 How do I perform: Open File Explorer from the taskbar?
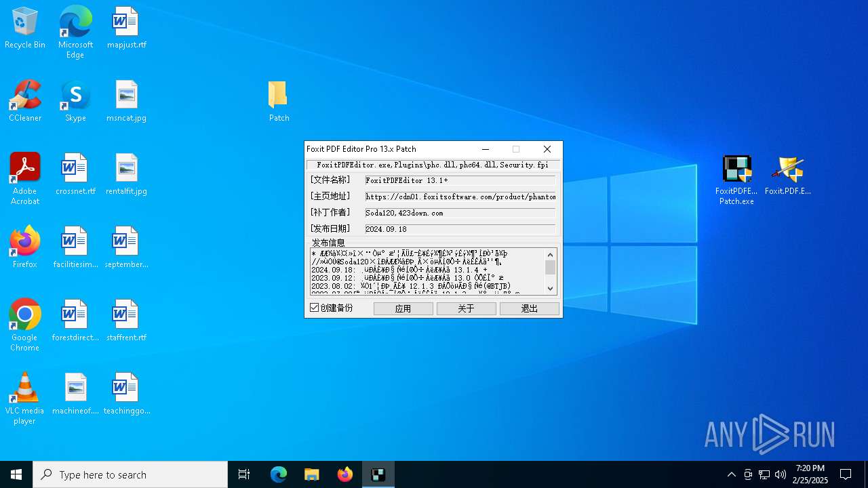pyautogui.click(x=312, y=474)
